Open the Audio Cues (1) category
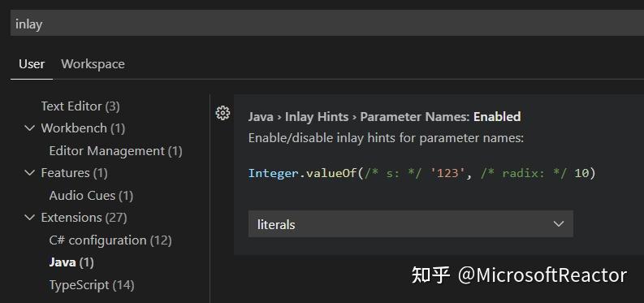The width and height of the screenshot is (644, 303). [91, 196]
